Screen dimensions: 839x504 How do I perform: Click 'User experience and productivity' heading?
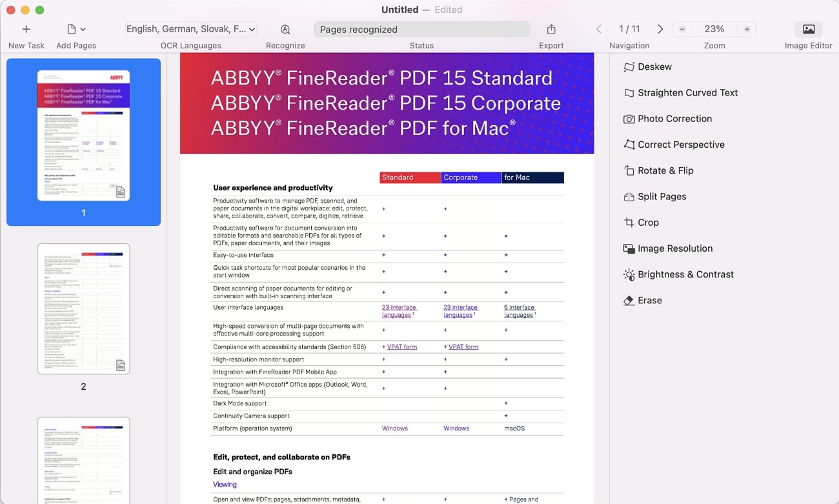tap(273, 188)
